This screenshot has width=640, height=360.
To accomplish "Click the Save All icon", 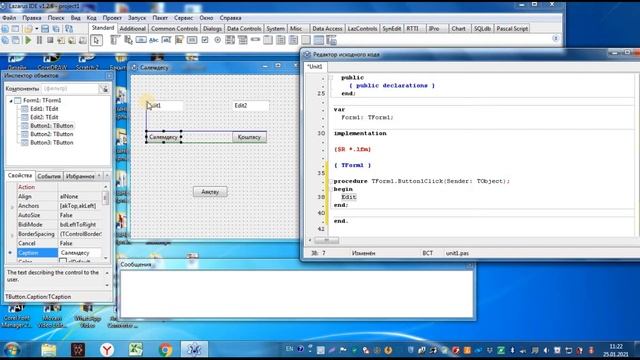I will [56, 29].
